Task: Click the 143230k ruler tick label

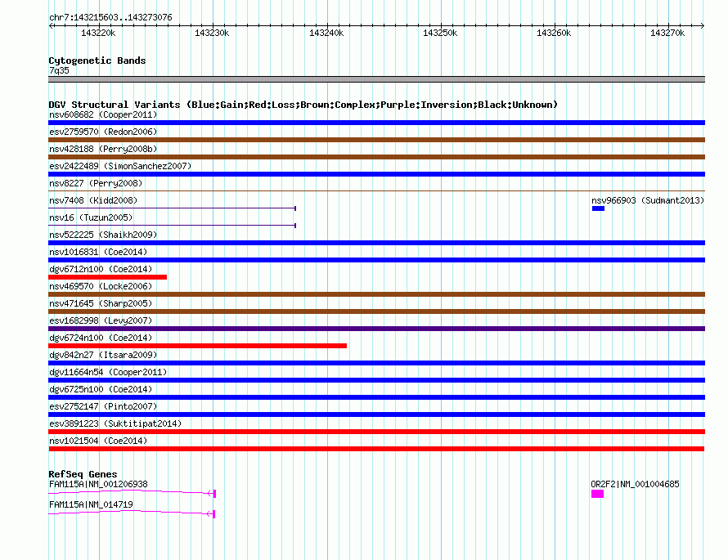Action: [212, 34]
